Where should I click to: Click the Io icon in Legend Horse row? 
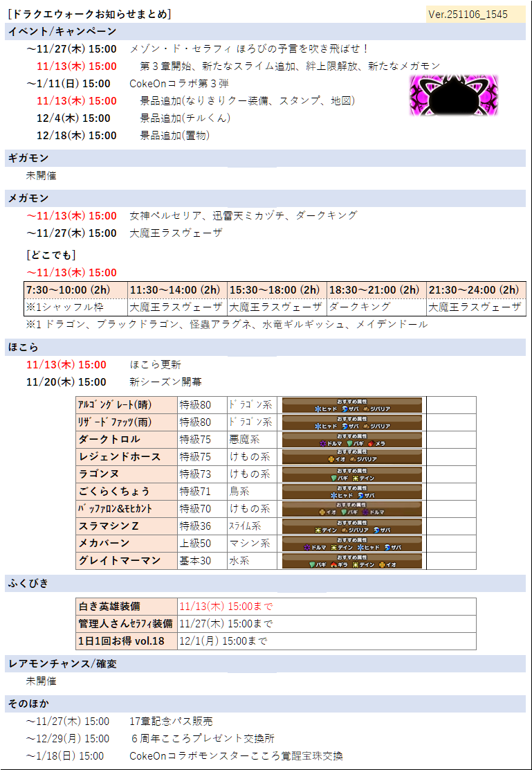click(331, 460)
